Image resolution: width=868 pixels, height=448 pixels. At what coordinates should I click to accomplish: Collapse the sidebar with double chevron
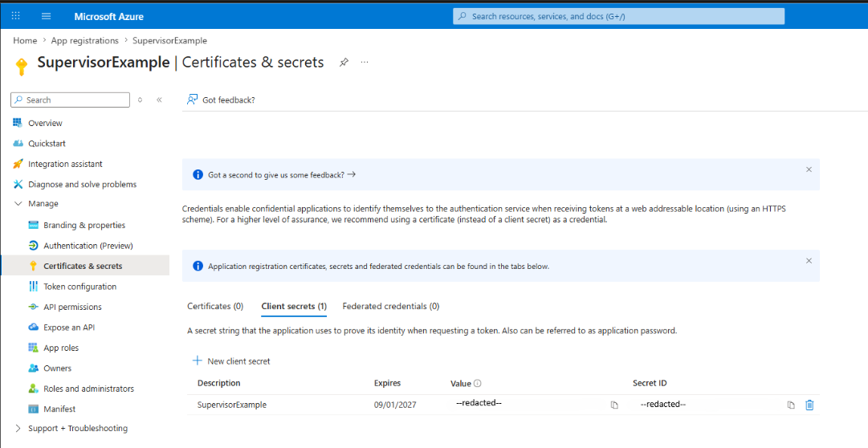click(x=160, y=100)
